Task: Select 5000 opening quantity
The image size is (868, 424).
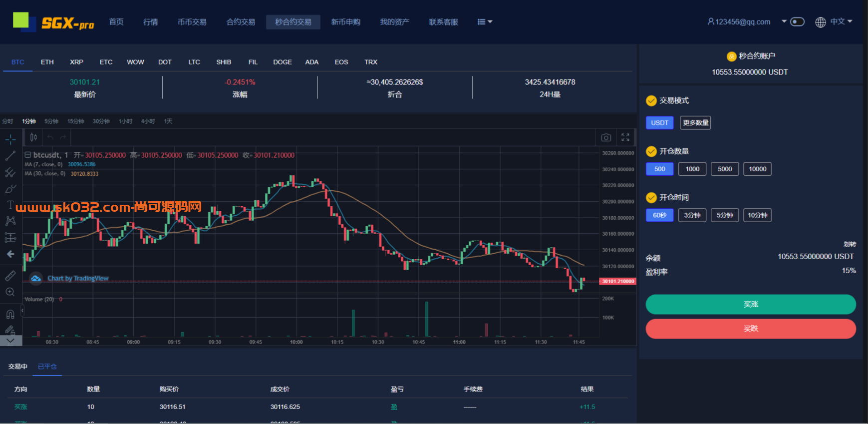Action: [x=725, y=169]
